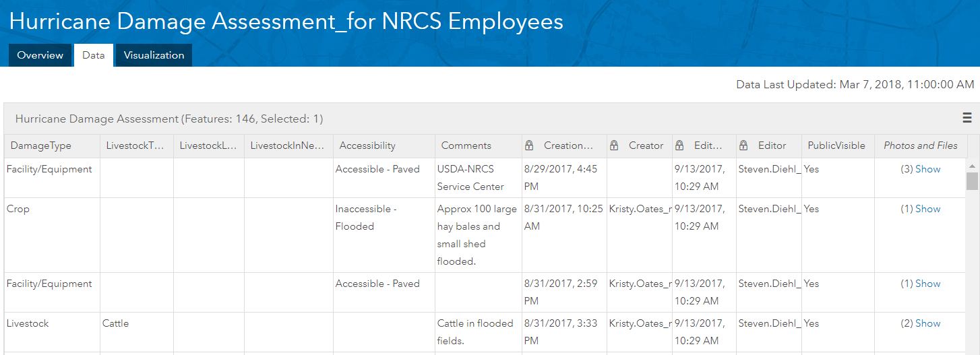980x355 pixels.
Task: Open the Visualization tab
Action: [154, 55]
